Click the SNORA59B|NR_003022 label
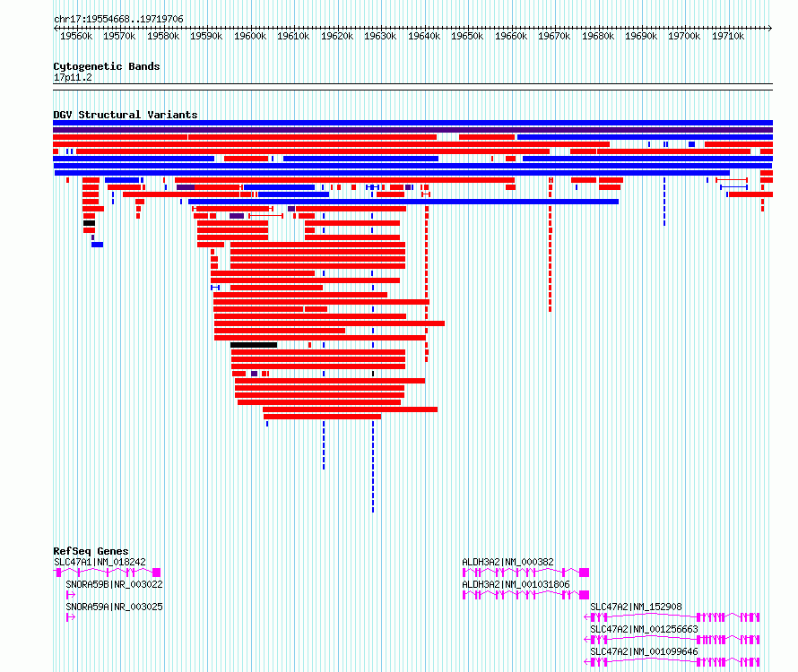Image resolution: width=798 pixels, height=672 pixels. pyautogui.click(x=115, y=584)
